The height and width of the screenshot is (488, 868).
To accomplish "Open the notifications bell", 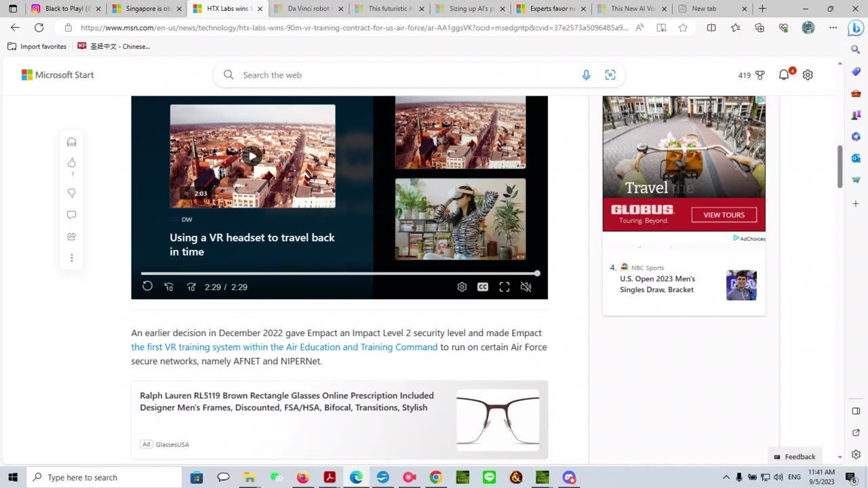I will 784,75.
